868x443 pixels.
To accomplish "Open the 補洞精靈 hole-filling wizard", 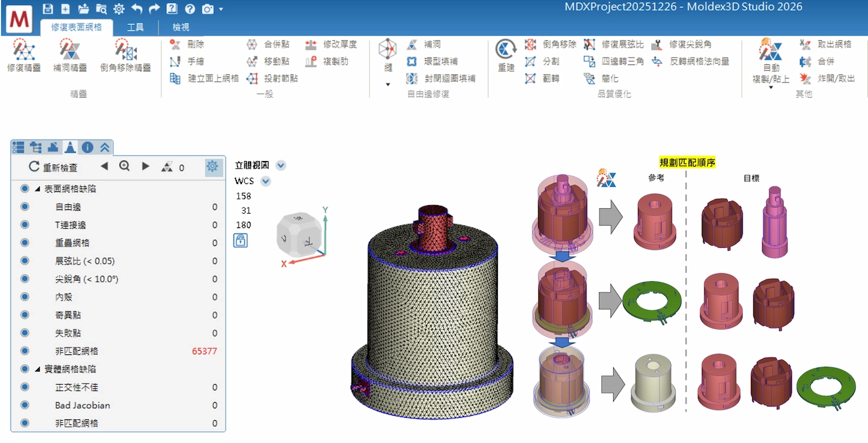I will [x=69, y=51].
